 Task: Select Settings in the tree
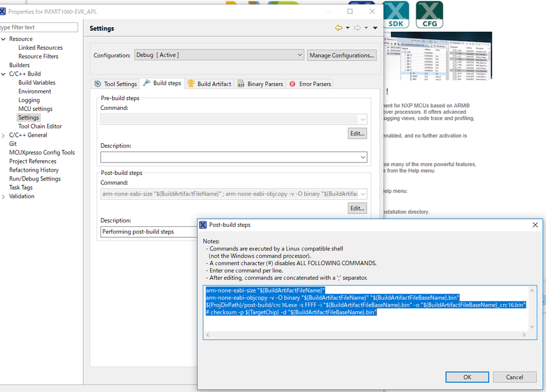(x=28, y=118)
